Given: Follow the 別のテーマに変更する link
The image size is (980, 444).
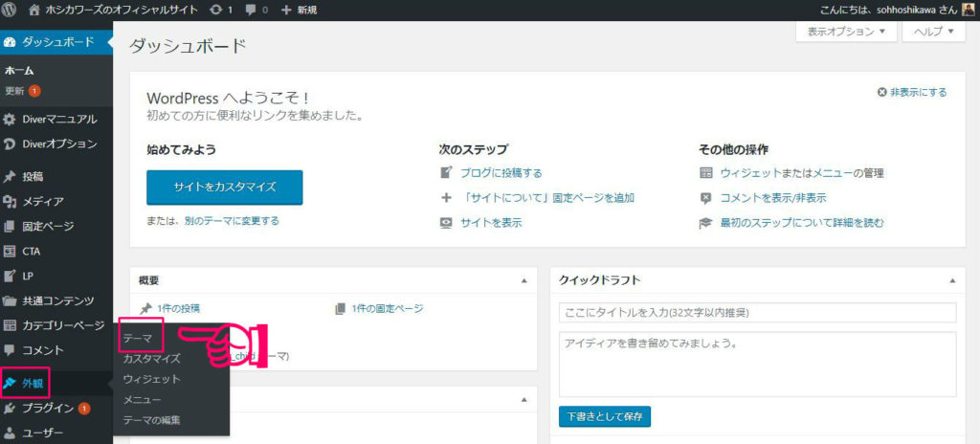Looking at the screenshot, I should coord(232,220).
